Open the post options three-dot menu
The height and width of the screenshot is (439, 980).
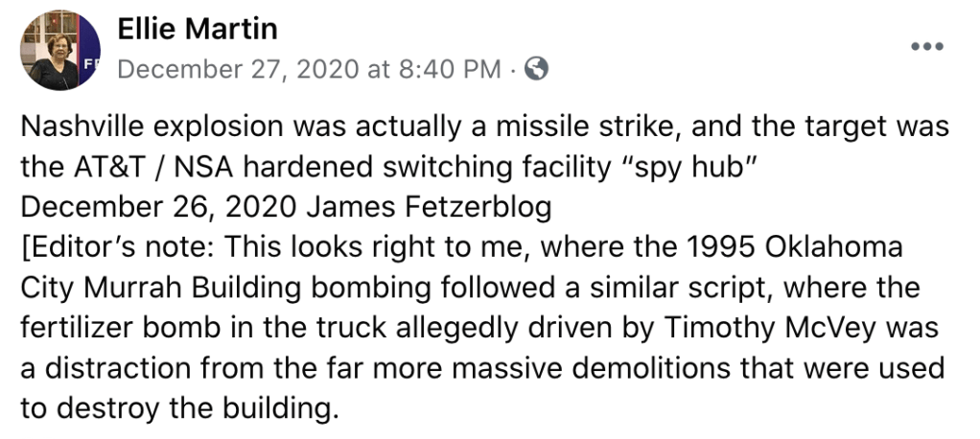(926, 48)
